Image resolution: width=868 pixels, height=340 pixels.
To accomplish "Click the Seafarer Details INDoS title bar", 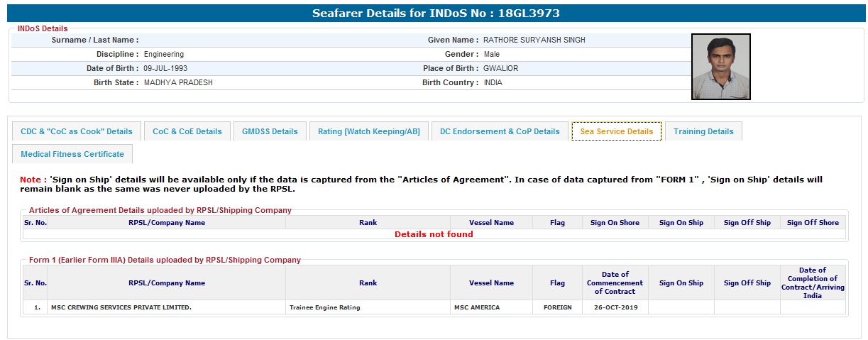I will click(434, 13).
